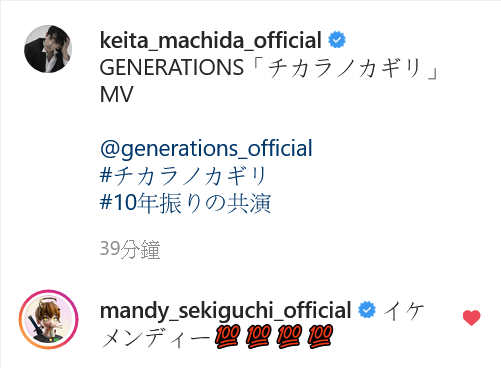The image size is (501, 368).
Task: Open mandy_sekiguchi_official username link
Action: (226, 310)
